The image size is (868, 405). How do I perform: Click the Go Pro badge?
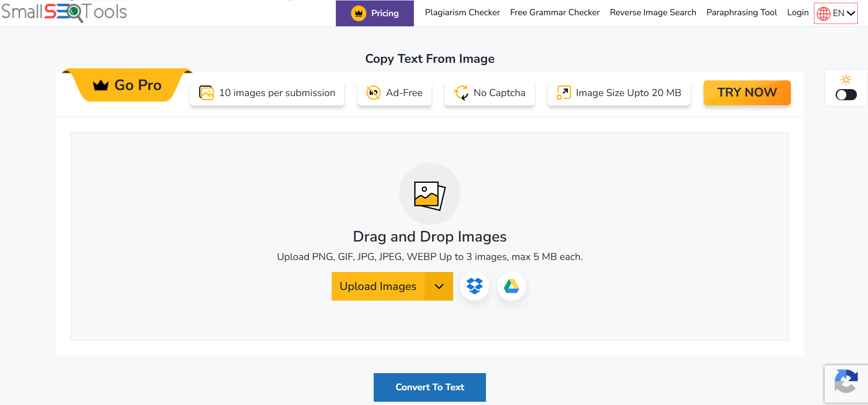pyautogui.click(x=127, y=85)
